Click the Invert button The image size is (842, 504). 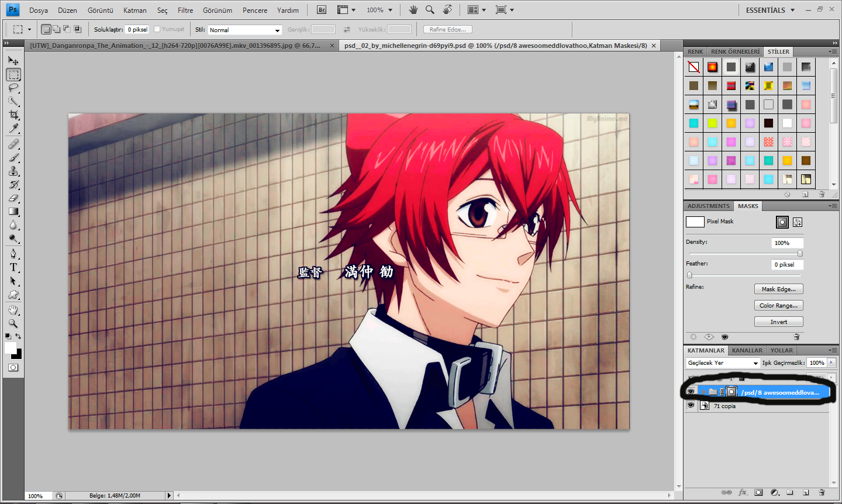[x=779, y=322]
